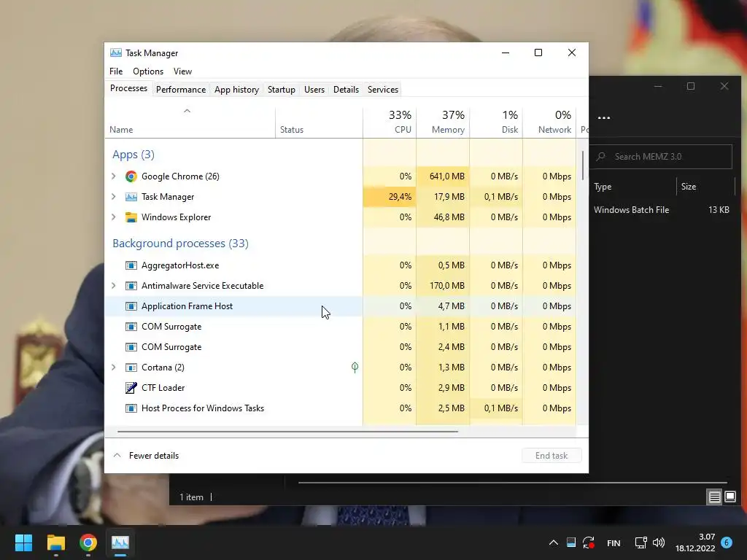Expand the Google Chrome process group
The height and width of the screenshot is (560, 747).
click(113, 176)
